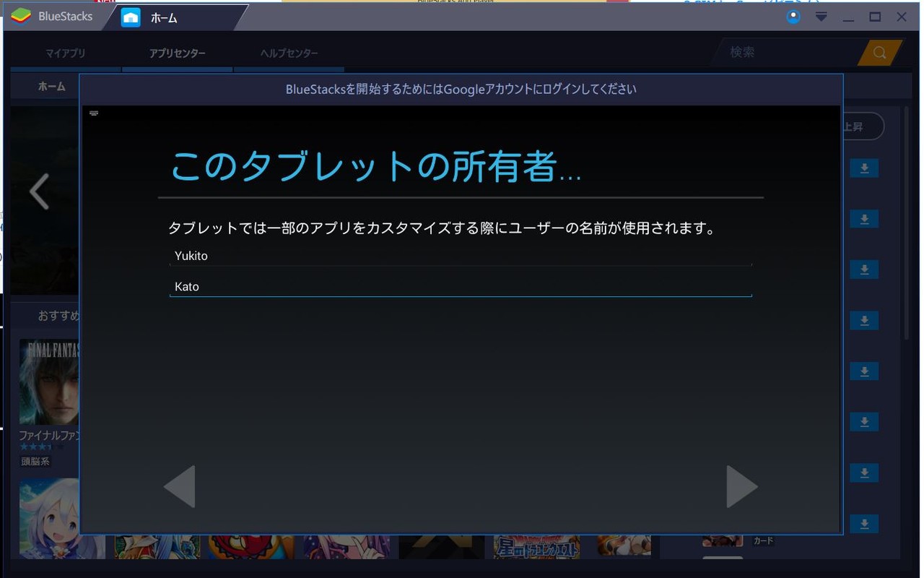Select the 頭脳系 category tag
924x578 pixels.
click(35, 461)
